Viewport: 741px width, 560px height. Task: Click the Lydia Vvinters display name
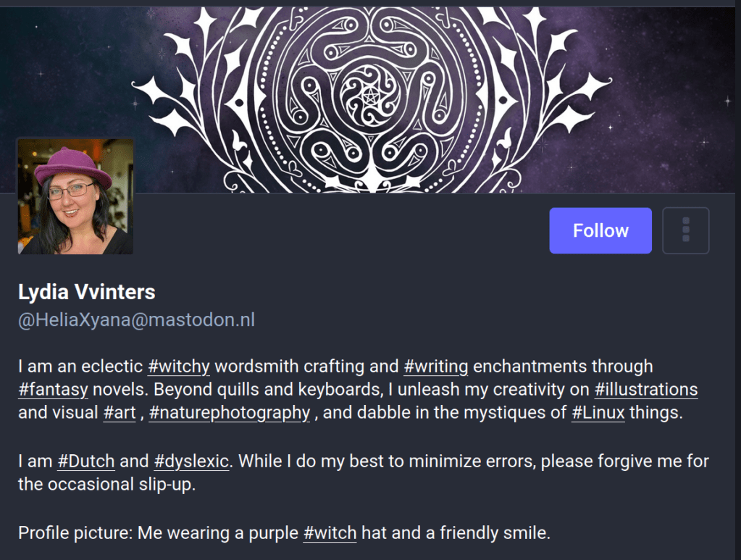86,293
